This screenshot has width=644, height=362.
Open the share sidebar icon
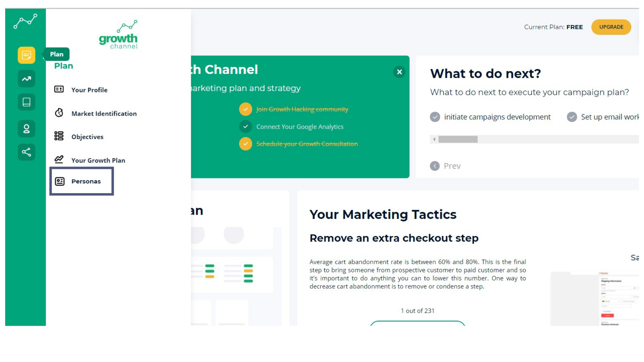click(26, 152)
